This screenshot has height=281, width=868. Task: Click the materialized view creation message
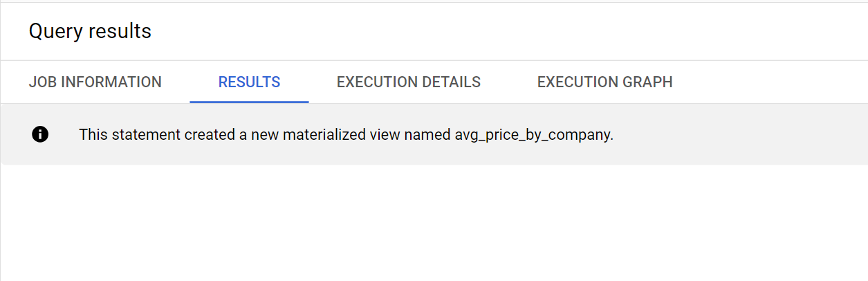[347, 134]
